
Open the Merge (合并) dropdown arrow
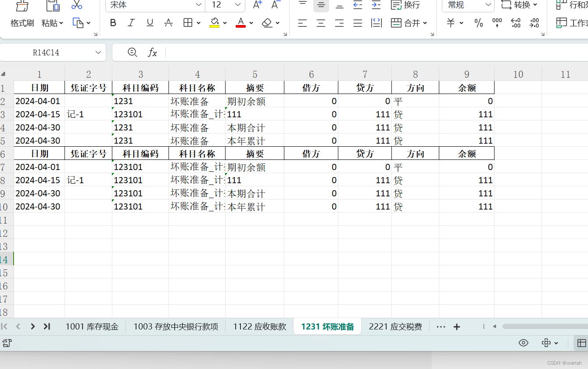425,23
